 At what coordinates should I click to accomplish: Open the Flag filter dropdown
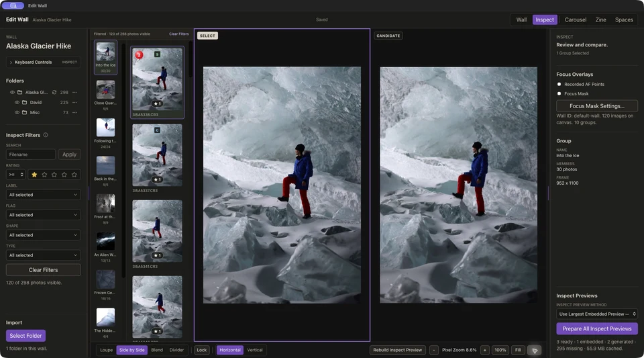pyautogui.click(x=43, y=215)
